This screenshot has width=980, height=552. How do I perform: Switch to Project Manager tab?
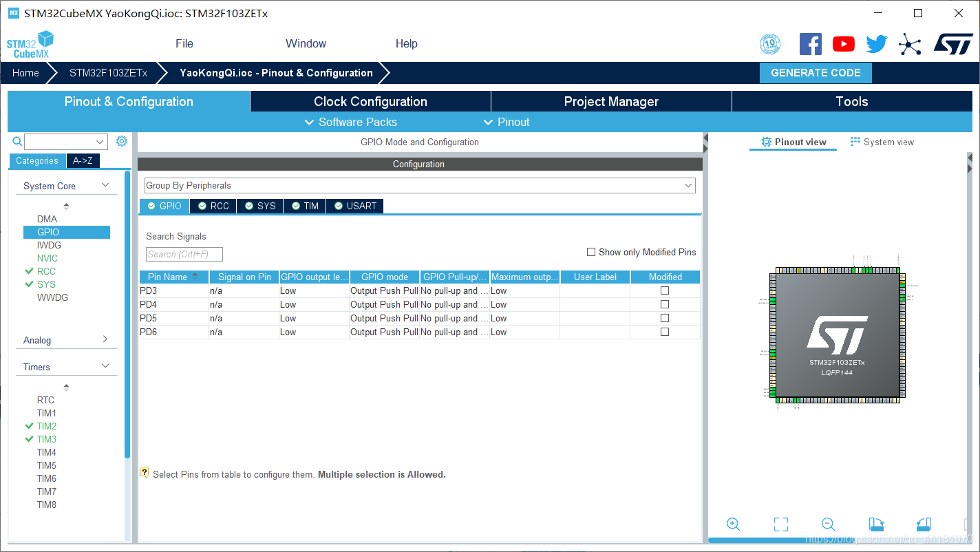(x=611, y=101)
